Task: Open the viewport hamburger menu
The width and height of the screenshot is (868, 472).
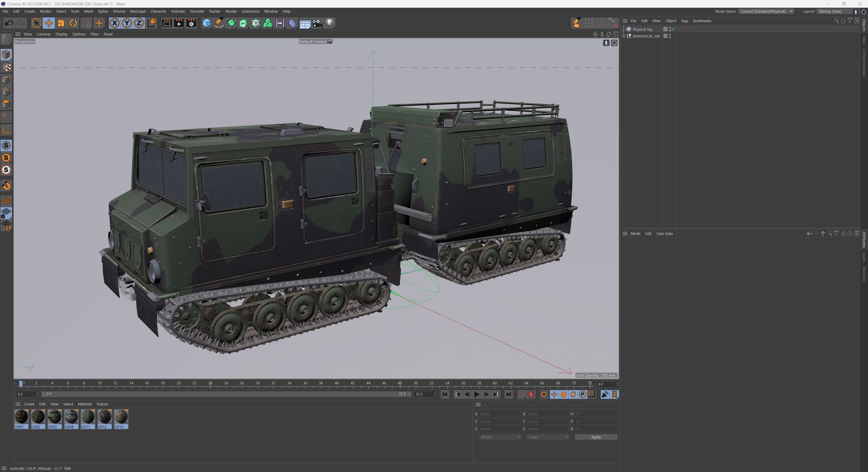Action: click(18, 34)
